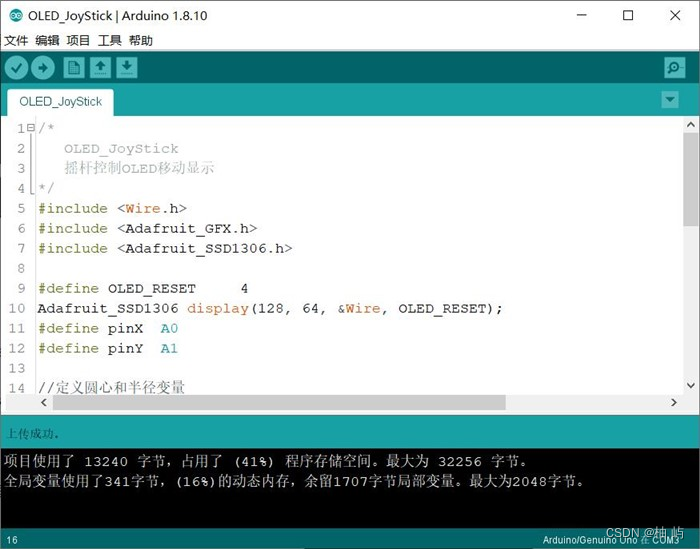Viewport: 700px width, 549px height.
Task: Click the Upload arrow button
Action: tap(43, 68)
